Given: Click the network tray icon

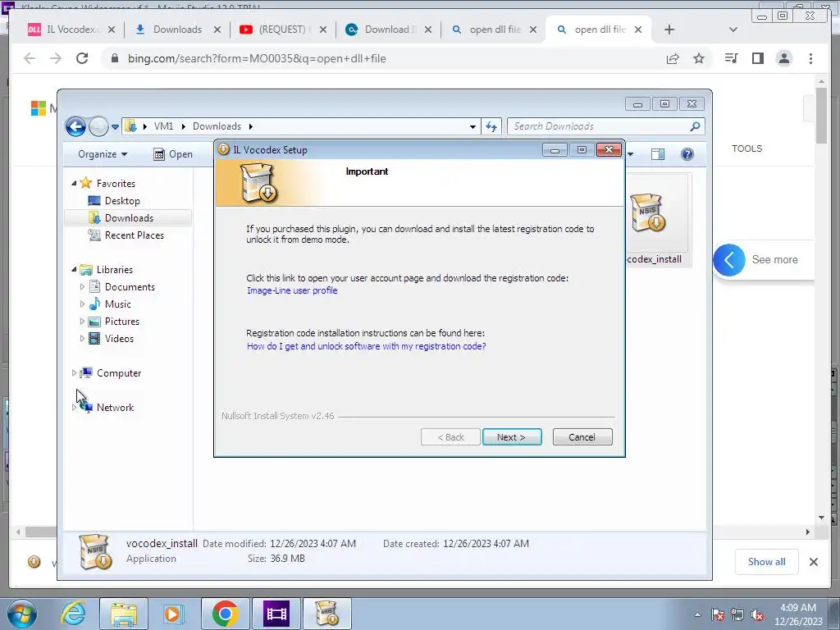Looking at the screenshot, I should click(737, 615).
